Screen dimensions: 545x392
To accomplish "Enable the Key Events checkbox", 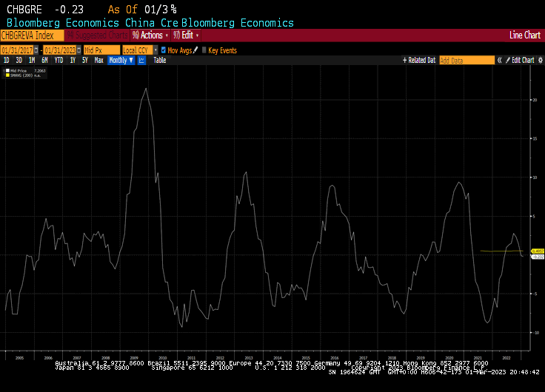I will tap(204, 50).
